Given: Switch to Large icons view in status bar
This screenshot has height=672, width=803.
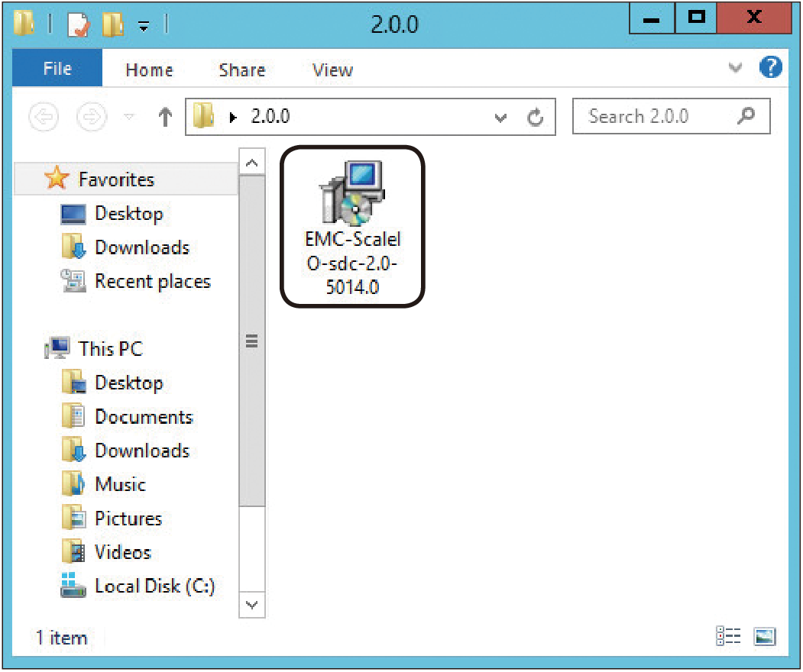Looking at the screenshot, I should [765, 636].
